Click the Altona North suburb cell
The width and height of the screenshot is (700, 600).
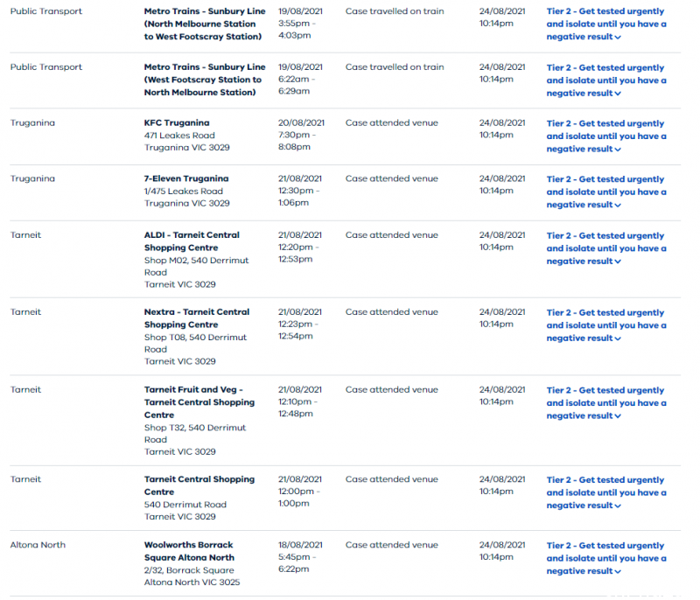[x=38, y=545]
